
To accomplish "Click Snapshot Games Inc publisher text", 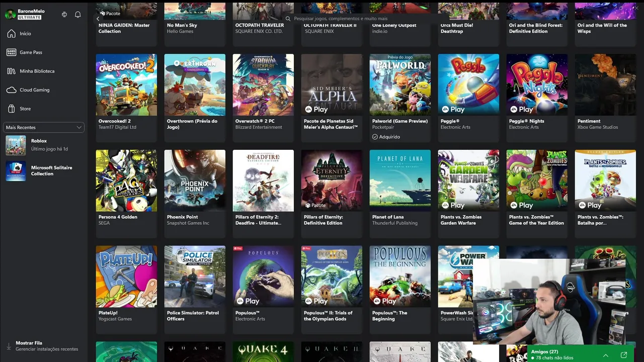I will (x=188, y=223).
